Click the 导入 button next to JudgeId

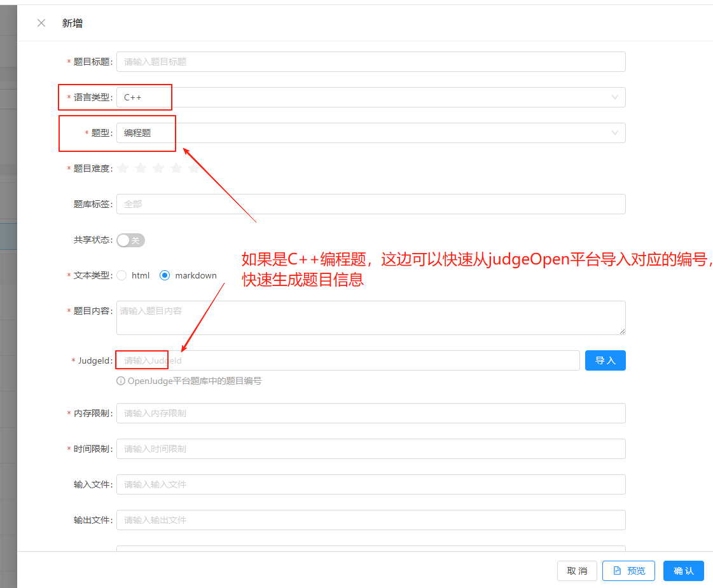[x=605, y=360]
